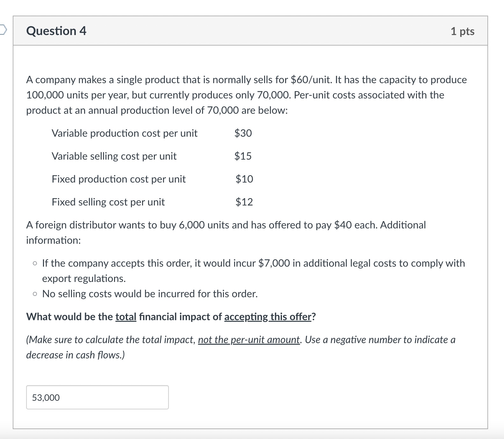504x439 pixels.
Task: Click the $12 value
Action: [x=244, y=202]
